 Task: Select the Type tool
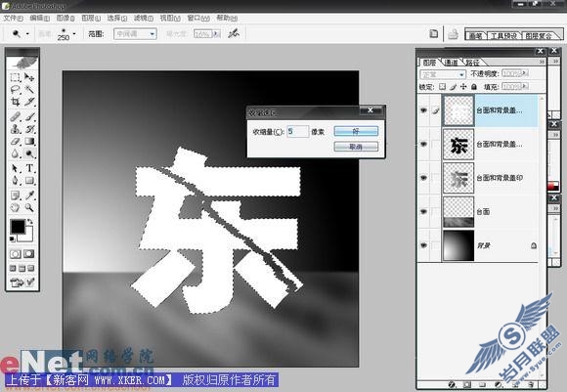click(x=29, y=168)
